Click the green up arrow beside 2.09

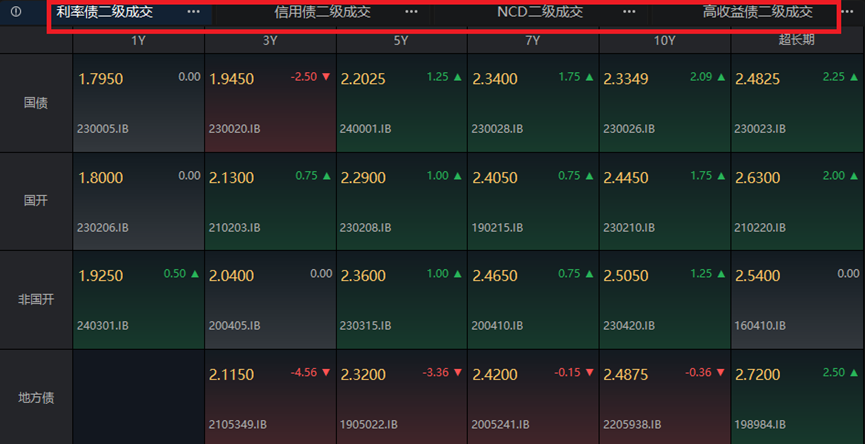[x=720, y=77]
